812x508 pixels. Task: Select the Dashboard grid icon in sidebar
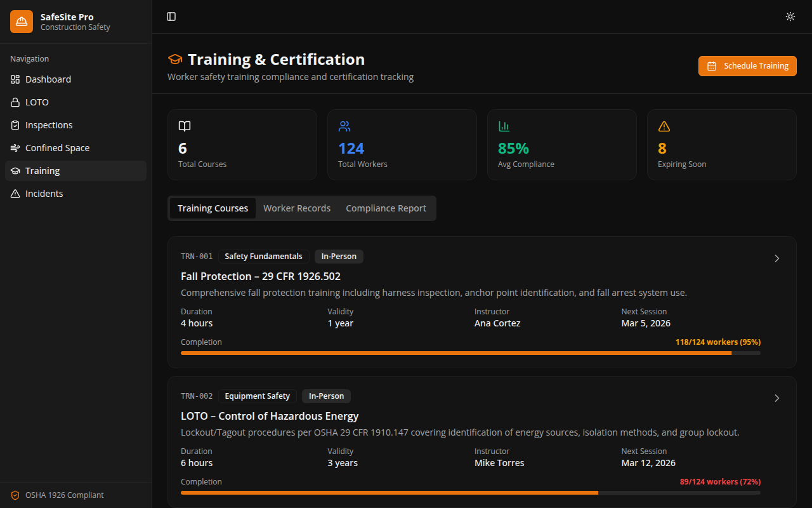15,79
